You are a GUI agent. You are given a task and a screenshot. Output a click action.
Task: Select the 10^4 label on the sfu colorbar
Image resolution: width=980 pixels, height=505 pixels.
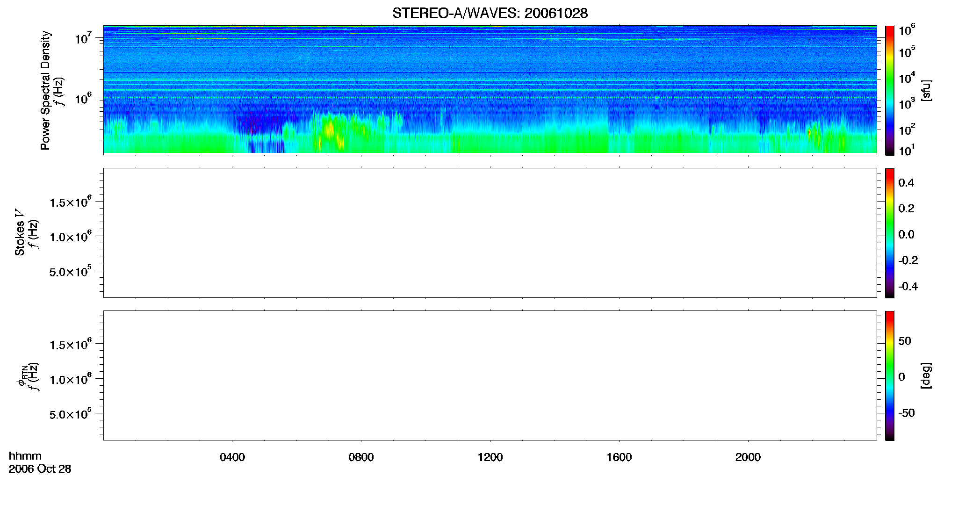tap(907, 78)
